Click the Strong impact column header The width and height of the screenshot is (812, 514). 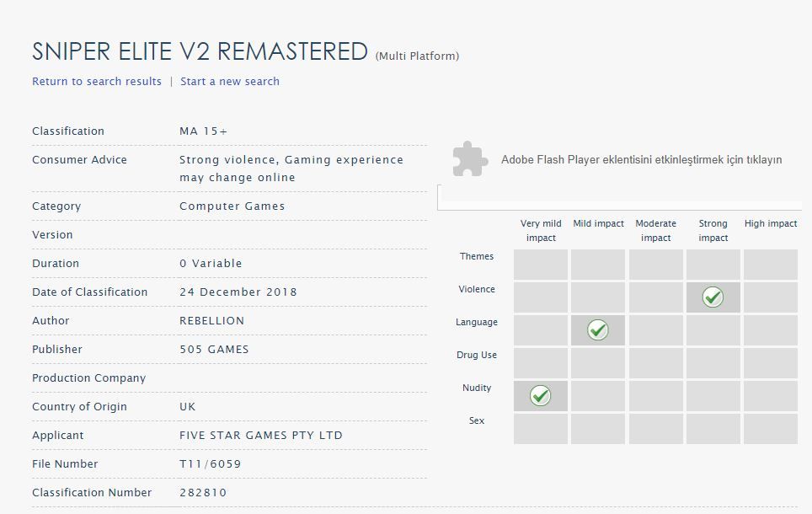tap(713, 231)
